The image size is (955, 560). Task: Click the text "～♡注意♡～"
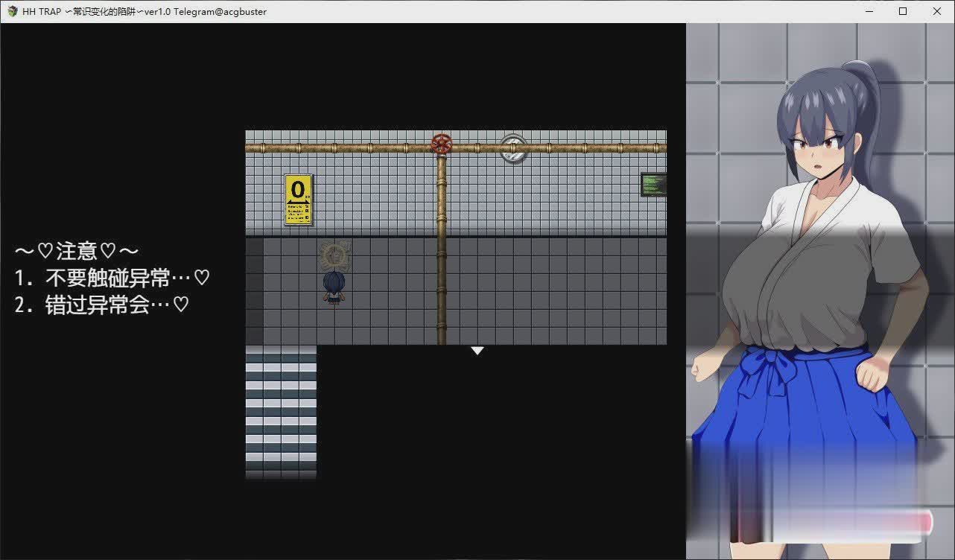76,250
